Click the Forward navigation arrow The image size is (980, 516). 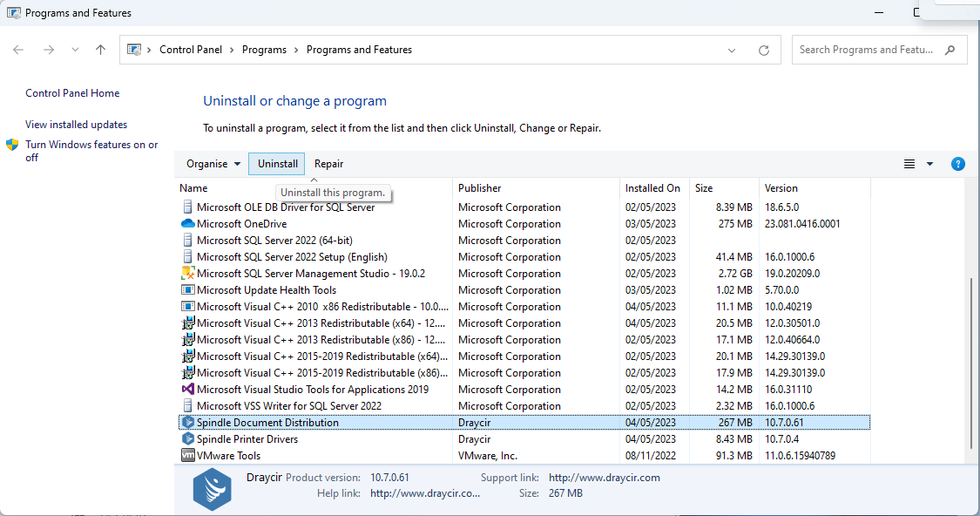(x=48, y=50)
